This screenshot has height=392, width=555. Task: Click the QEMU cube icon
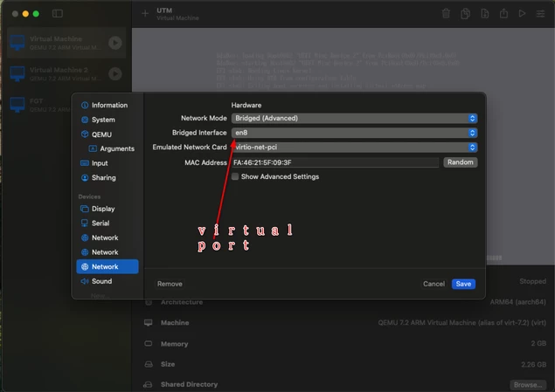pos(85,134)
